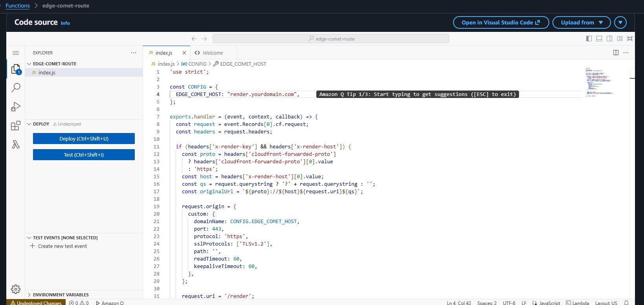Click Layout: US in status bar
644x305 pixels.
(x=606, y=303)
